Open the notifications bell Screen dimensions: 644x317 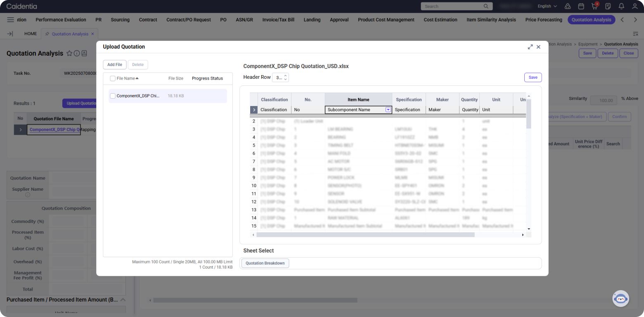pyautogui.click(x=621, y=6)
